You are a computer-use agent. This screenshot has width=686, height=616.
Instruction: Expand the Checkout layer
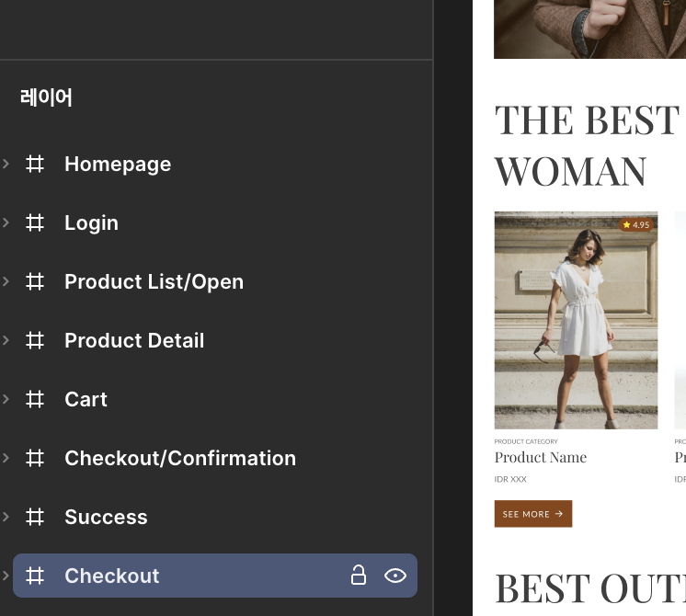click(6, 576)
